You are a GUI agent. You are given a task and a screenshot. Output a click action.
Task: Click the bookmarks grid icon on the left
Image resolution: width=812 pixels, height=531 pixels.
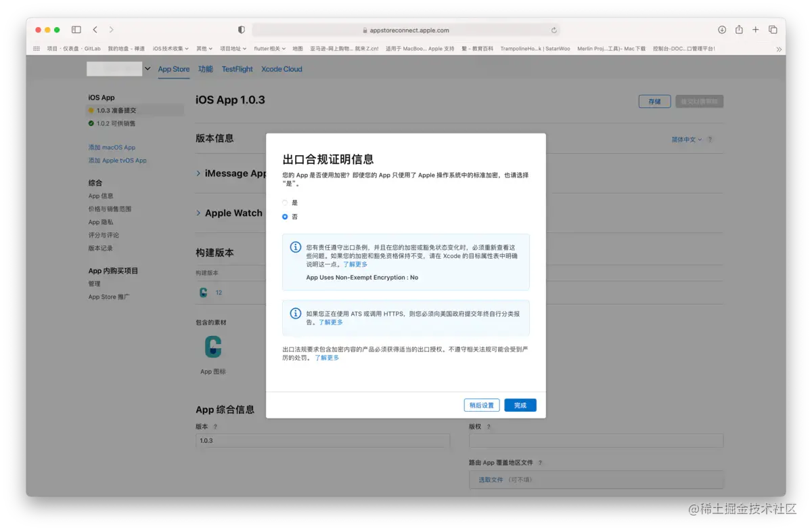(35, 48)
